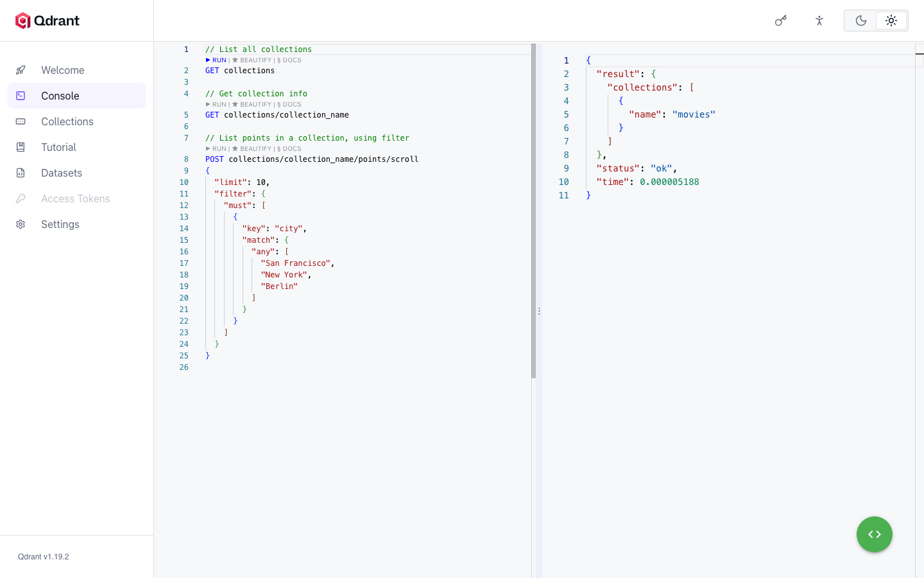924x578 pixels.
Task: Click the "city" key value in filter
Action: click(289, 229)
